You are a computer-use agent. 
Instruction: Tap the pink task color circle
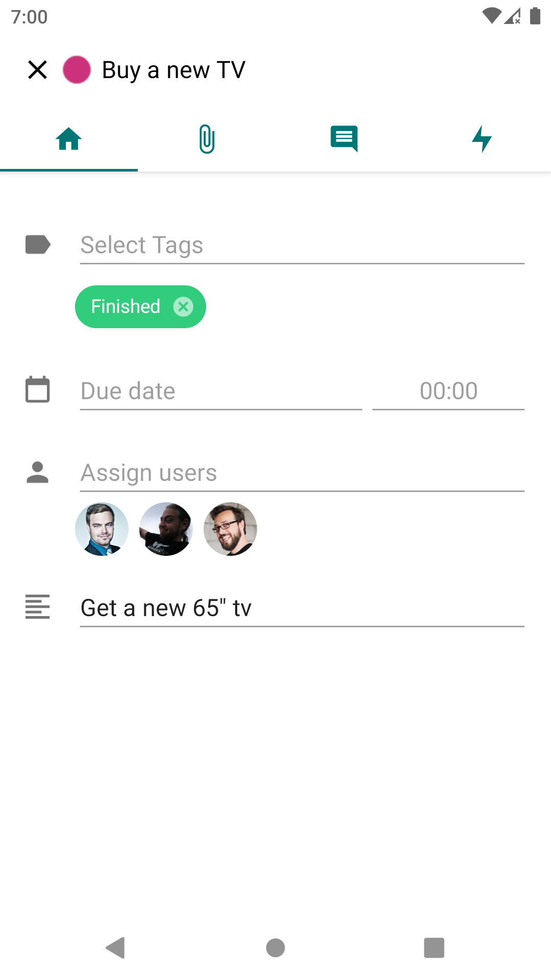tap(77, 70)
